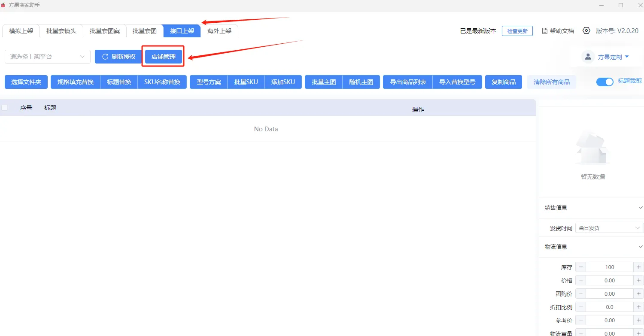Click the 团购价 input field
Viewport: 644px width, 336px height.
pyautogui.click(x=610, y=294)
